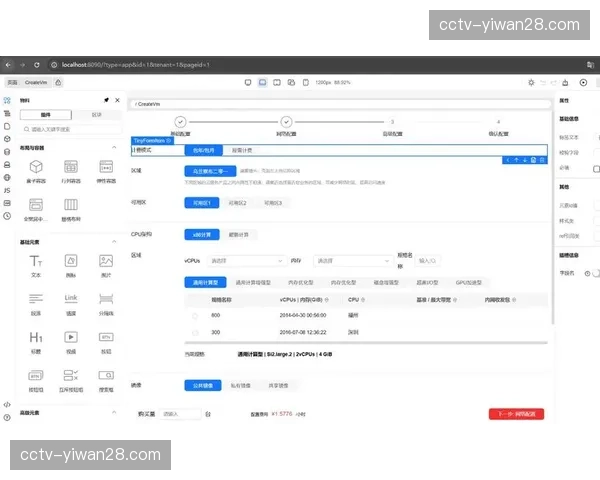
Task: Reload the page with the browser refresh icon
Action: click(37, 64)
